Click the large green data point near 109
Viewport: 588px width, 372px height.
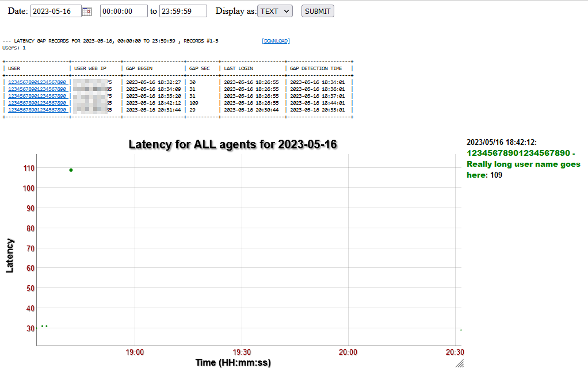[x=71, y=170]
